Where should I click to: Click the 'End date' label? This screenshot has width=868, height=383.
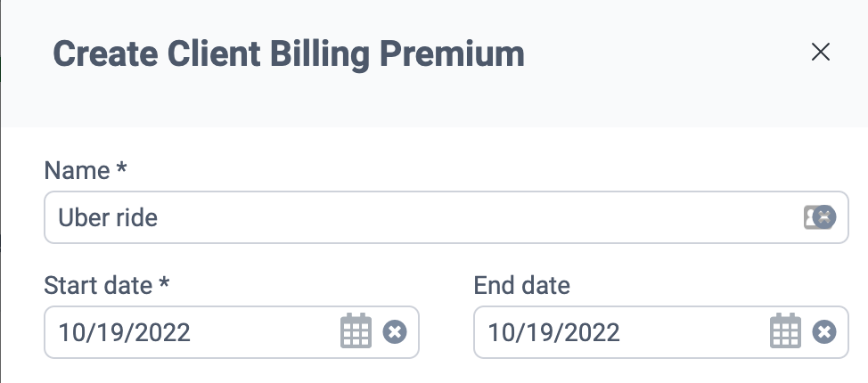point(522,286)
